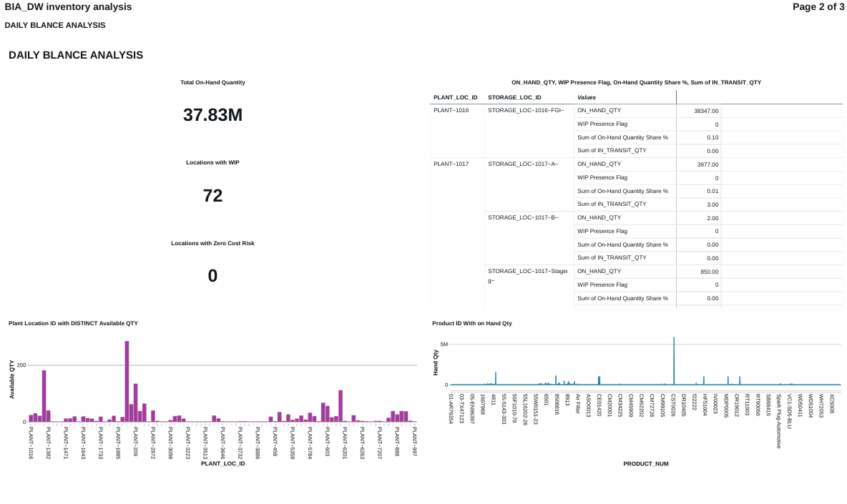
Task: Click the Values column header
Action: point(587,97)
